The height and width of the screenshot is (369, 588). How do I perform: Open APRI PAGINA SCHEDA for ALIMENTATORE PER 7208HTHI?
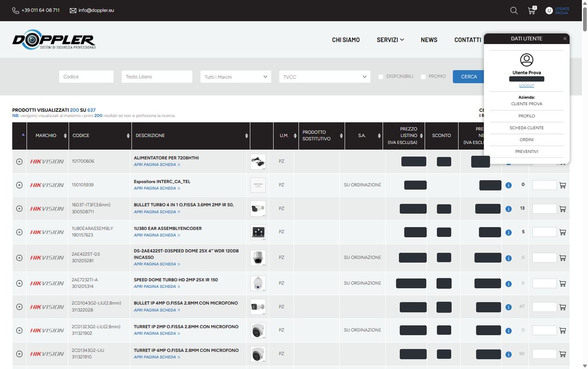pos(157,165)
